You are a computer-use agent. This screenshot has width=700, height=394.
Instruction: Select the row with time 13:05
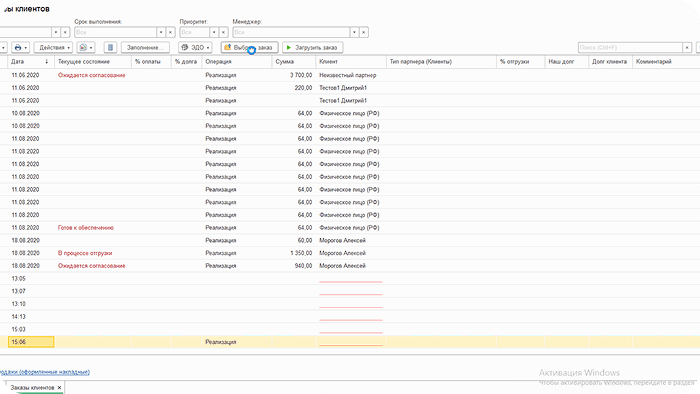[x=350, y=278]
